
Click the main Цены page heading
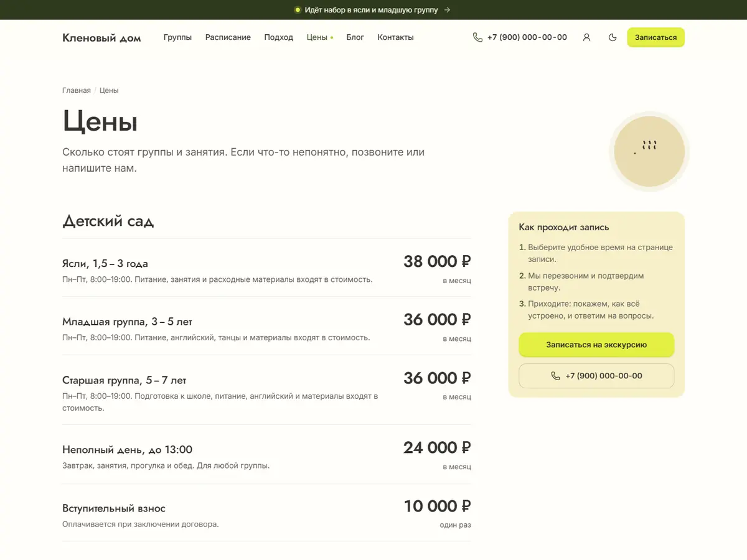[x=100, y=121]
